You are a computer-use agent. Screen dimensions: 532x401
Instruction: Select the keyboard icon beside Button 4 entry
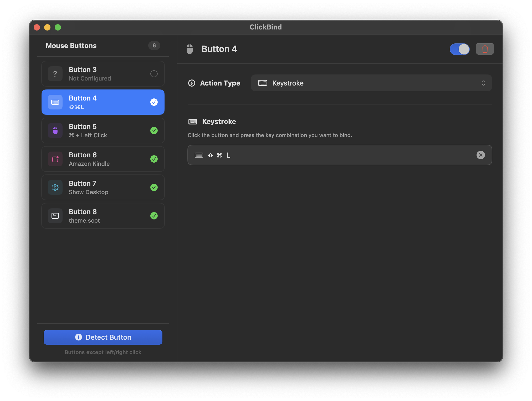point(55,102)
